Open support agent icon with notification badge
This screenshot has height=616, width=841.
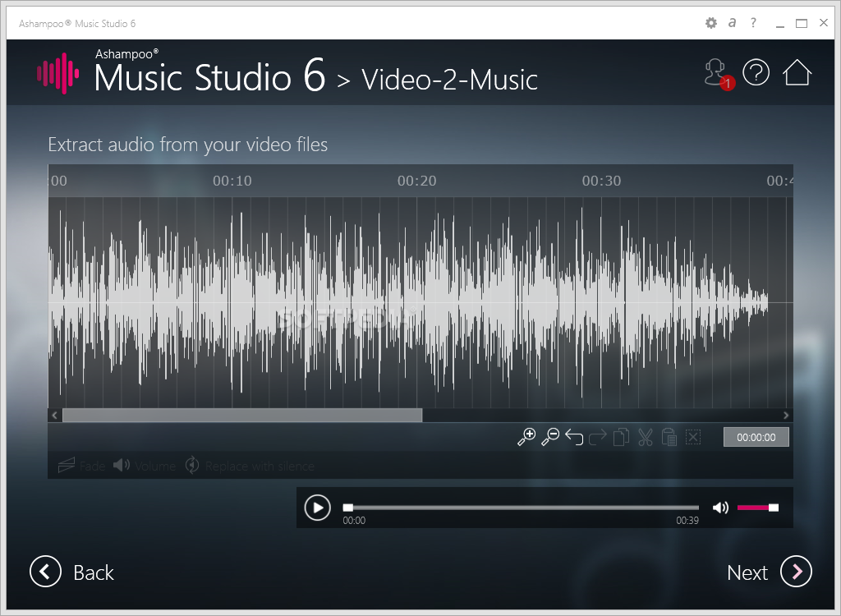(x=719, y=74)
